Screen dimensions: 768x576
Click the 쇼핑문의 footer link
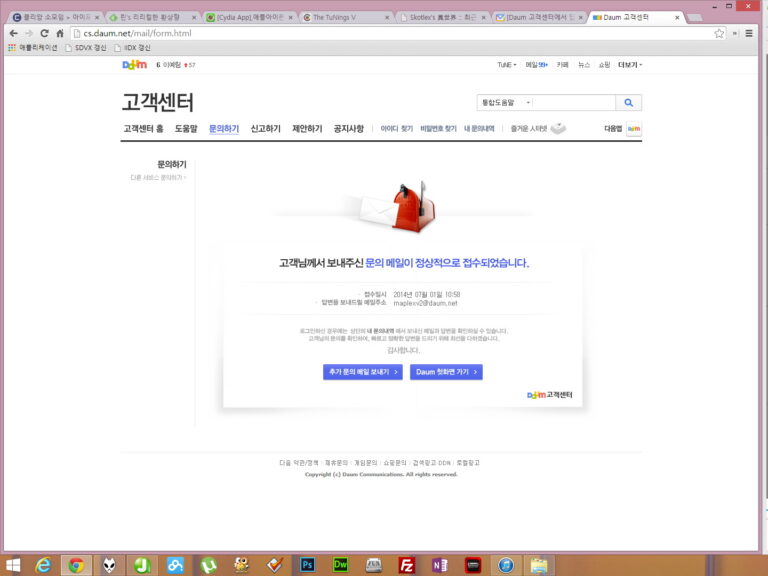pos(395,462)
